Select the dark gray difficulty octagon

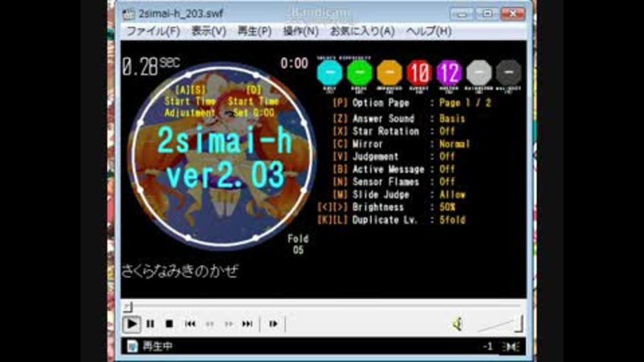pos(508,72)
